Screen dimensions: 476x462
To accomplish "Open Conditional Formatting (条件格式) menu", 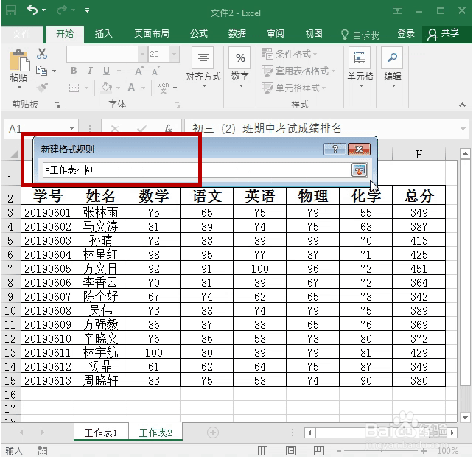I will [x=290, y=54].
